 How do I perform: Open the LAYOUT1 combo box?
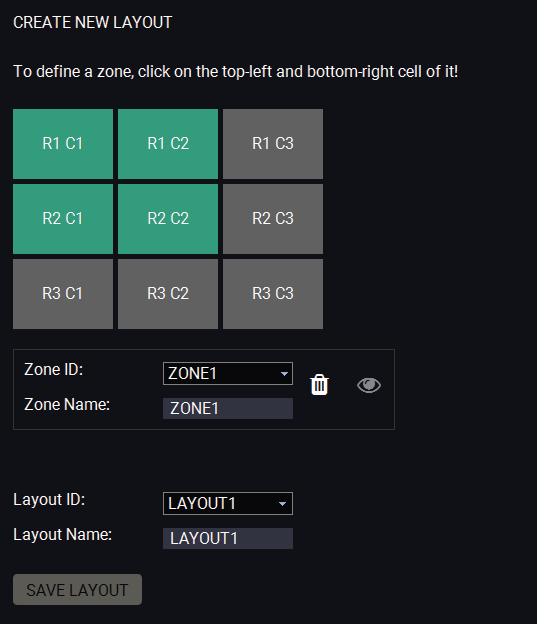click(x=228, y=503)
